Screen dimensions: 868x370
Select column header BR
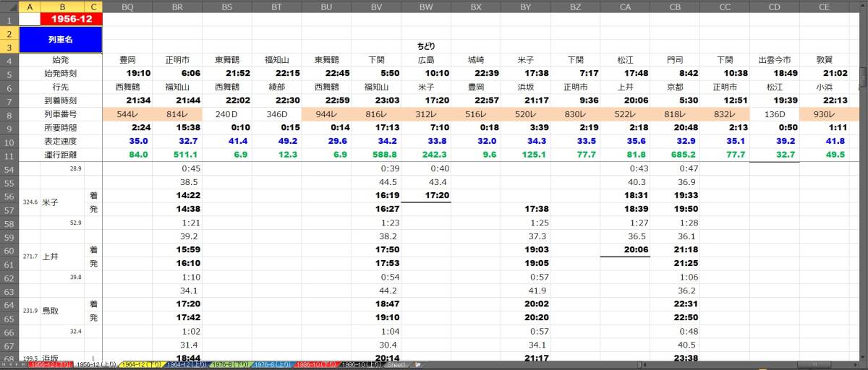click(177, 7)
